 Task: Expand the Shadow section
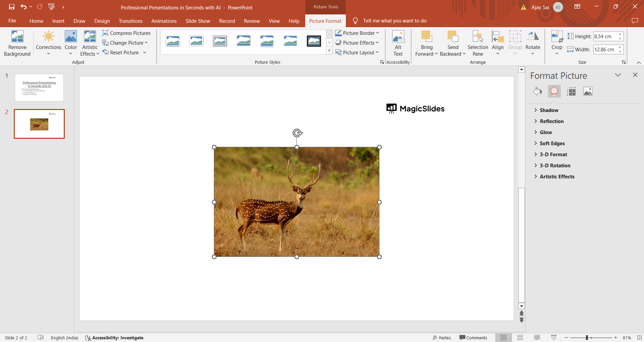coord(549,110)
